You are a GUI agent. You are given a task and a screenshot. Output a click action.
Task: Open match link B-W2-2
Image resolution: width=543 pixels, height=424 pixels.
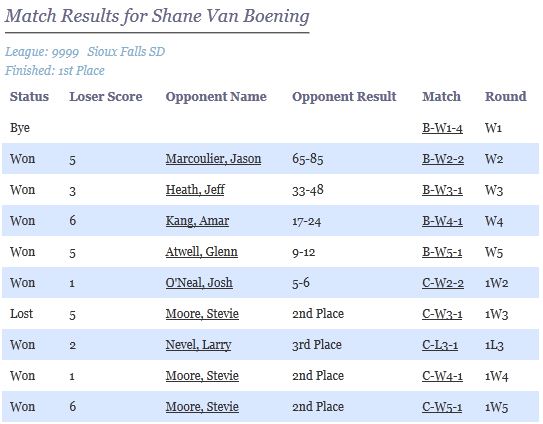click(x=443, y=159)
